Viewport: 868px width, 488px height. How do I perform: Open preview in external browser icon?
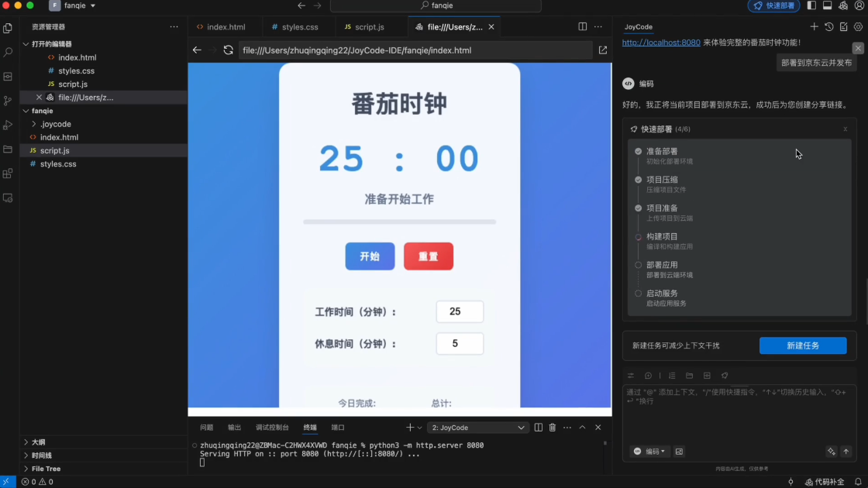603,50
